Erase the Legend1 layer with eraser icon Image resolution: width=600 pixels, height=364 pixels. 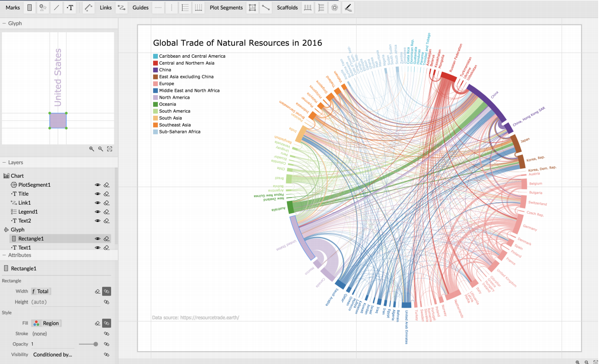pos(107,212)
